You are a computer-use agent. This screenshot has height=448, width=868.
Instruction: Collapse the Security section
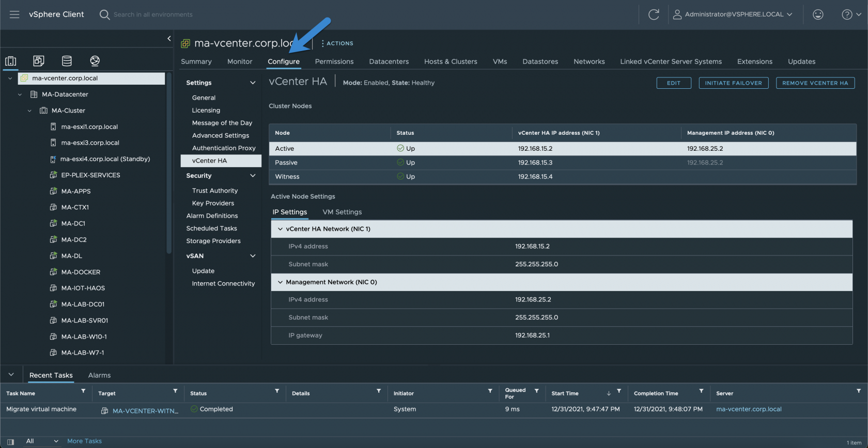pos(253,175)
